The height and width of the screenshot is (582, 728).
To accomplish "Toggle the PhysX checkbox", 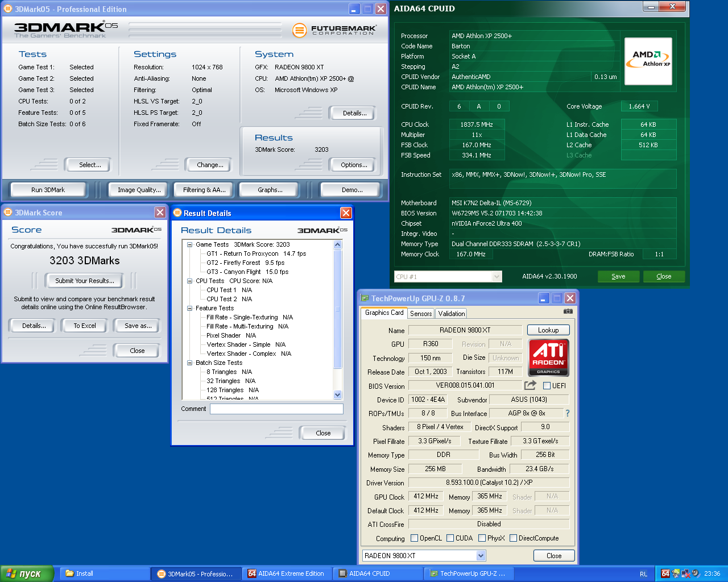I will (482, 538).
